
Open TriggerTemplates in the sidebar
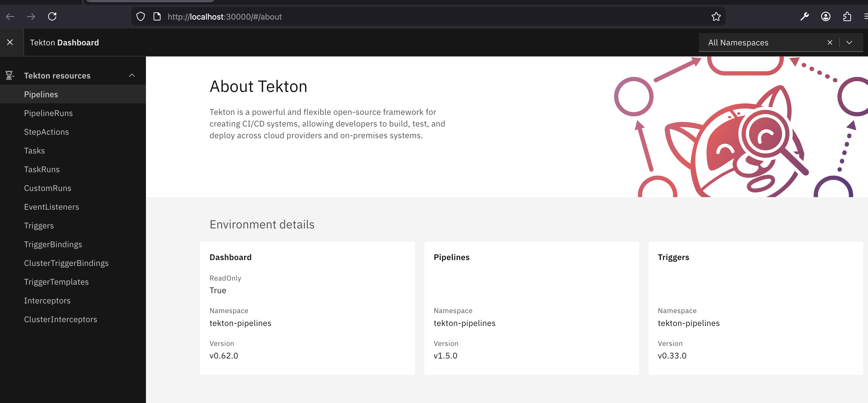pyautogui.click(x=56, y=282)
